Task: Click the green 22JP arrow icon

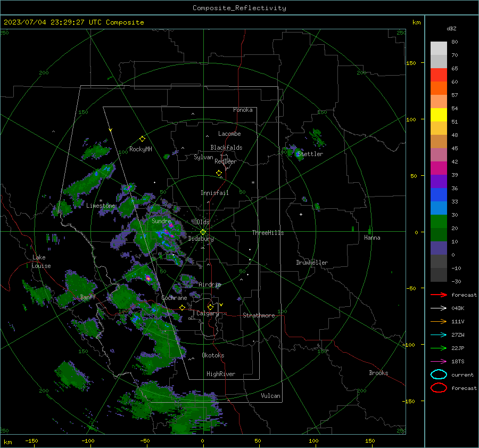Action: pos(439,348)
